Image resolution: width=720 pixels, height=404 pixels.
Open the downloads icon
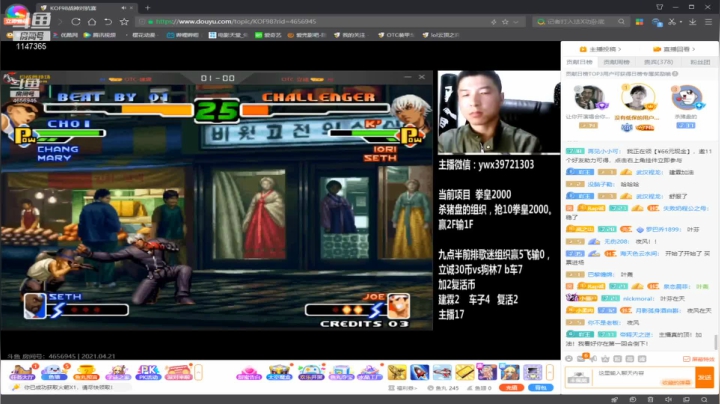pyautogui.click(x=692, y=22)
